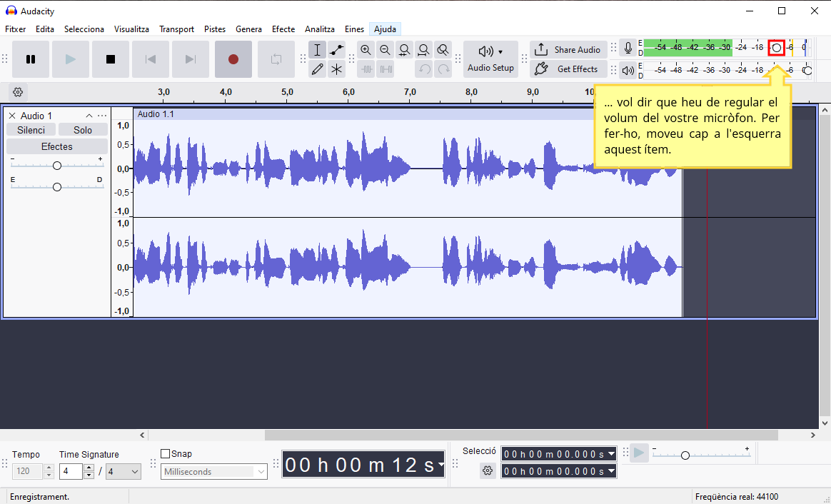Click Play-at-Speed button

(639, 453)
